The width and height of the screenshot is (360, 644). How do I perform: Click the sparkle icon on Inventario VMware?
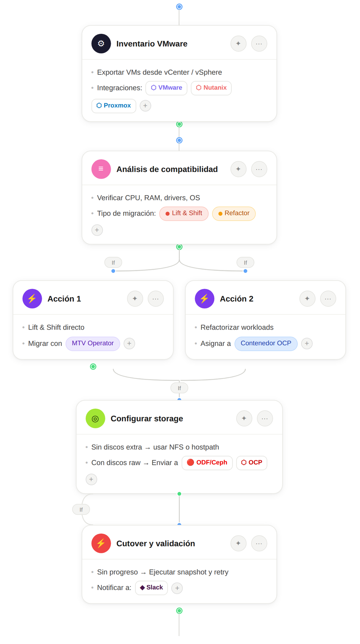coord(238,44)
